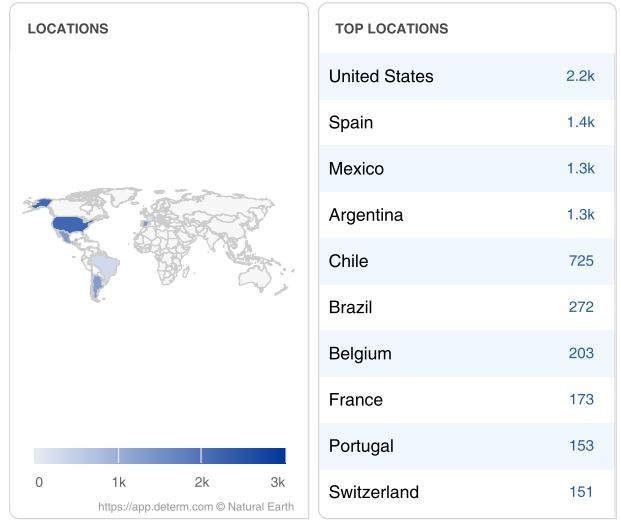Select the Spain row in Top Locations
Image resolution: width=621 pixels, height=525 pixels.
point(467,122)
